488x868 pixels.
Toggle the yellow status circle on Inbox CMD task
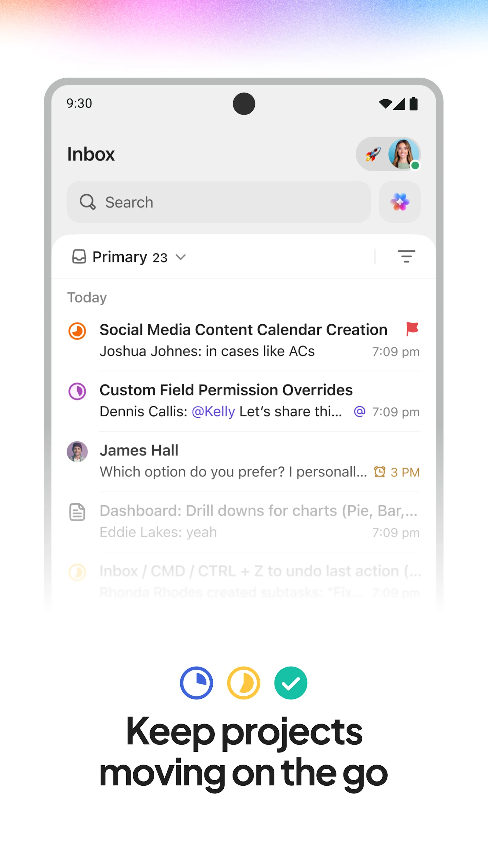coord(77,572)
